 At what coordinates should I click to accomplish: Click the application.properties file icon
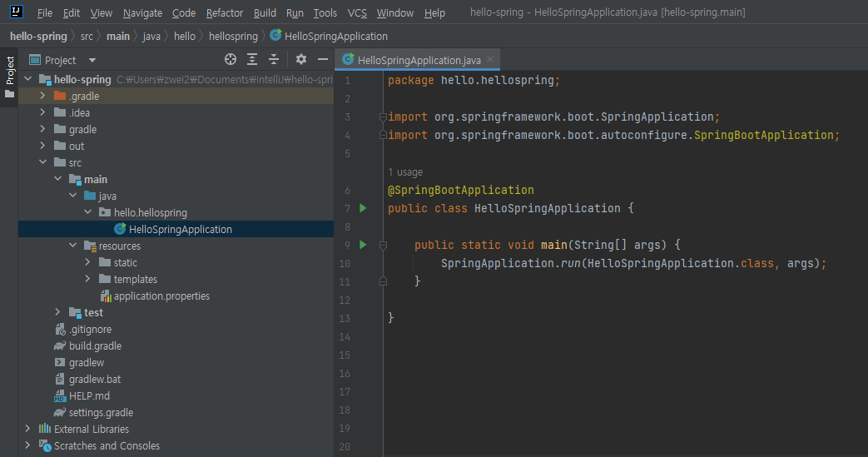pos(106,296)
